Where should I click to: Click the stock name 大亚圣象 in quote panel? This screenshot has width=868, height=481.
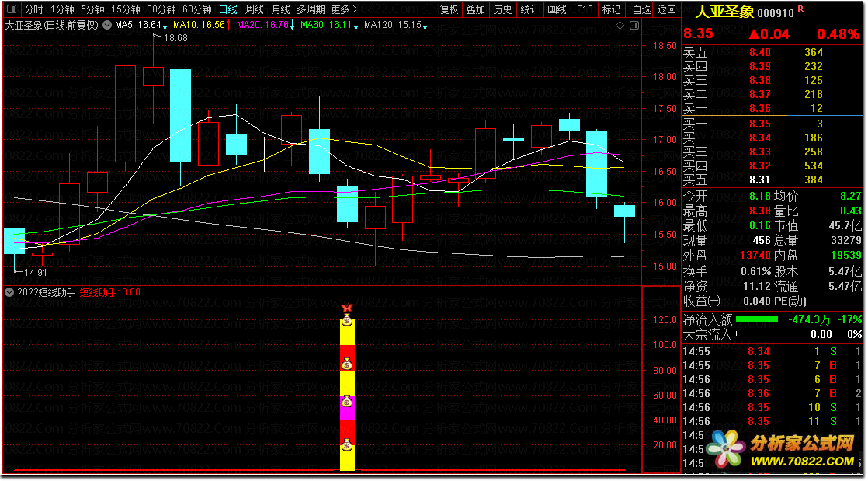724,11
